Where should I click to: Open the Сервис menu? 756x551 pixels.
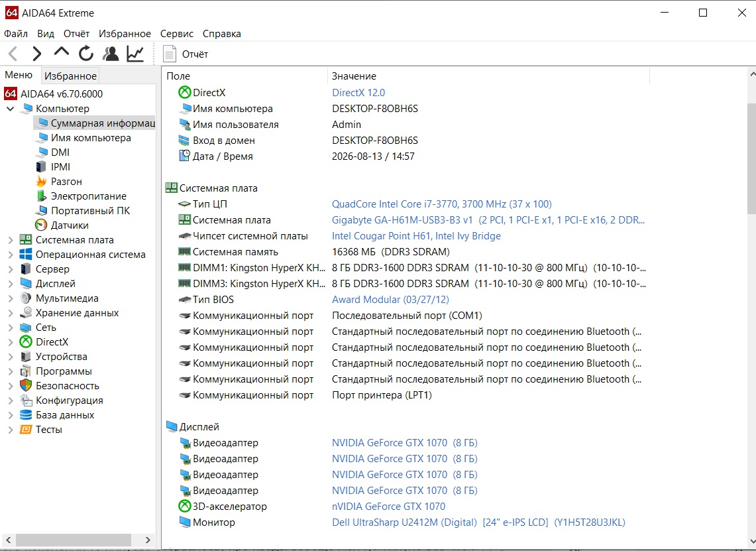coord(177,34)
